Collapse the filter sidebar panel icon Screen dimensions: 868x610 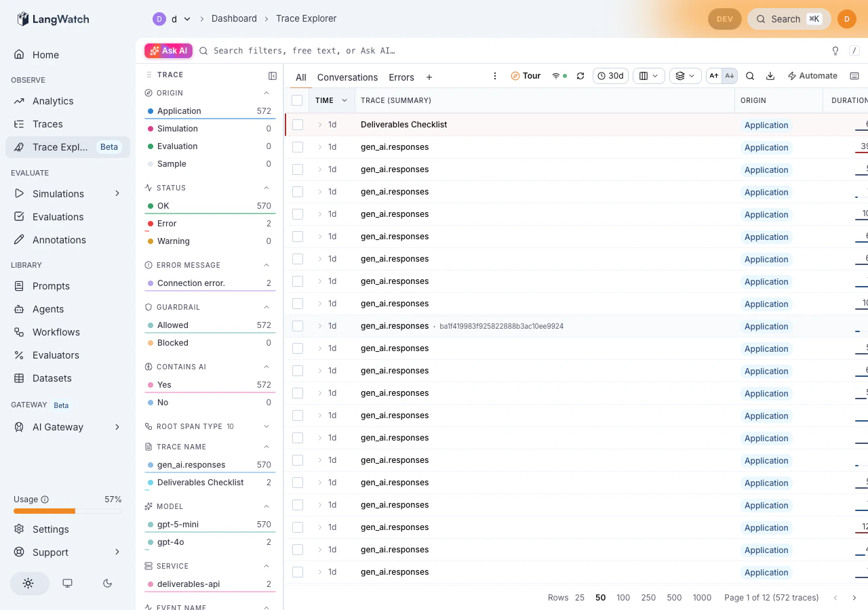(x=273, y=76)
